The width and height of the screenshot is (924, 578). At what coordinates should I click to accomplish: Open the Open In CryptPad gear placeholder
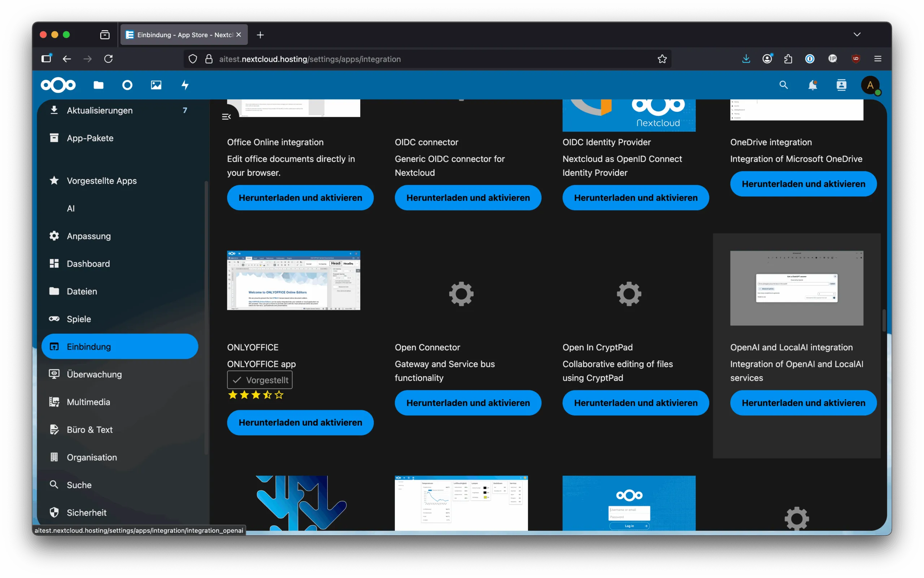[629, 294]
